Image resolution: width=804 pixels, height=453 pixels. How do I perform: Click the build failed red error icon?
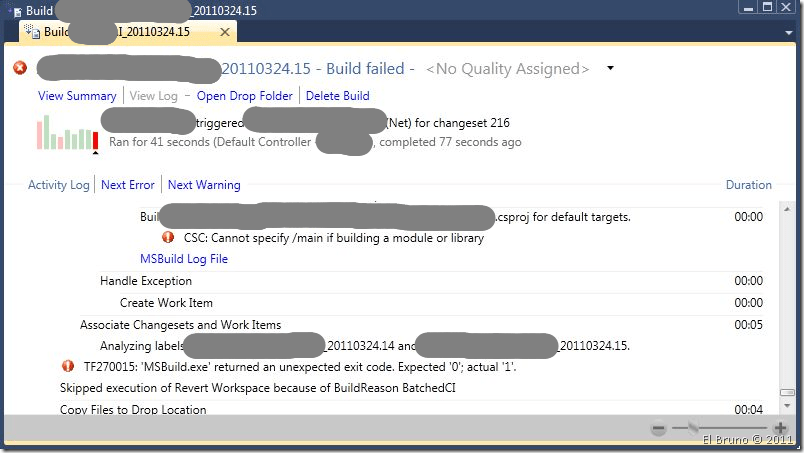[x=20, y=68]
